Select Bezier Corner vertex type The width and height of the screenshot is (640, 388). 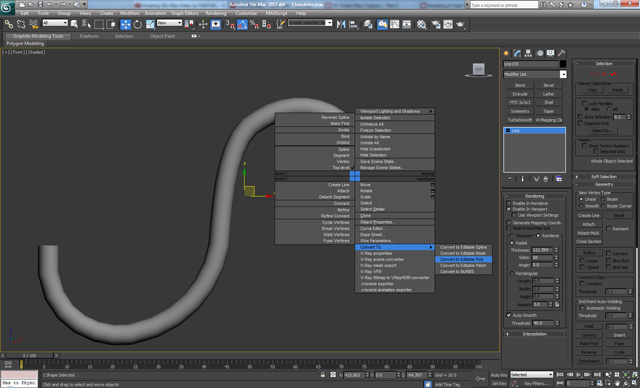603,206
